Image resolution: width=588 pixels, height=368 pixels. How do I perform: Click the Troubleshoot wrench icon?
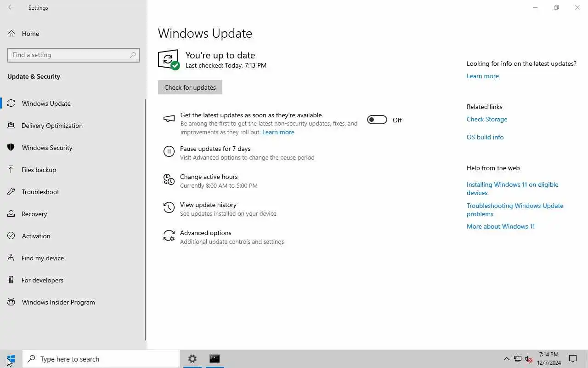tap(11, 192)
